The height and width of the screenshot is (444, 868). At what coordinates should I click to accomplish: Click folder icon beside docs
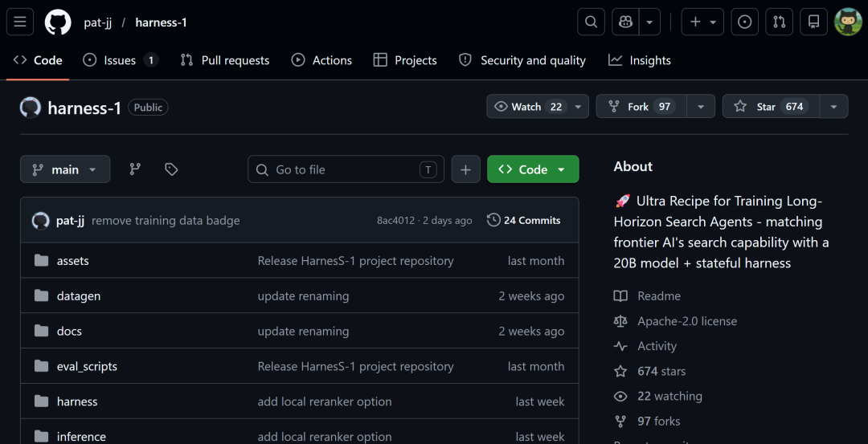tap(41, 331)
